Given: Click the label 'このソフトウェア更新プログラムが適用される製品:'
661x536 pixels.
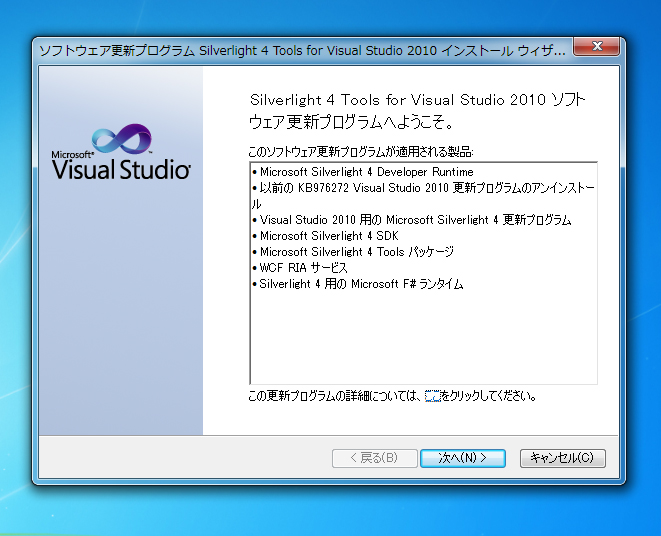Looking at the screenshot, I should coord(361,151).
